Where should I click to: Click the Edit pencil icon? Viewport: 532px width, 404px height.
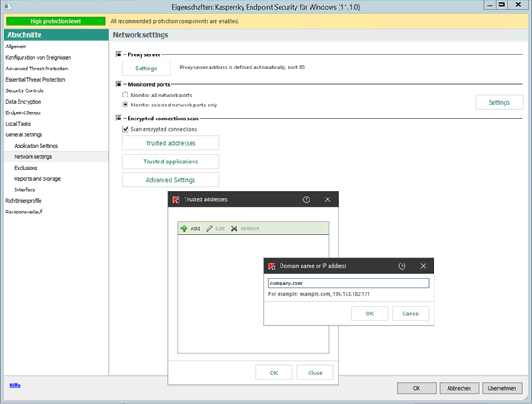click(209, 228)
